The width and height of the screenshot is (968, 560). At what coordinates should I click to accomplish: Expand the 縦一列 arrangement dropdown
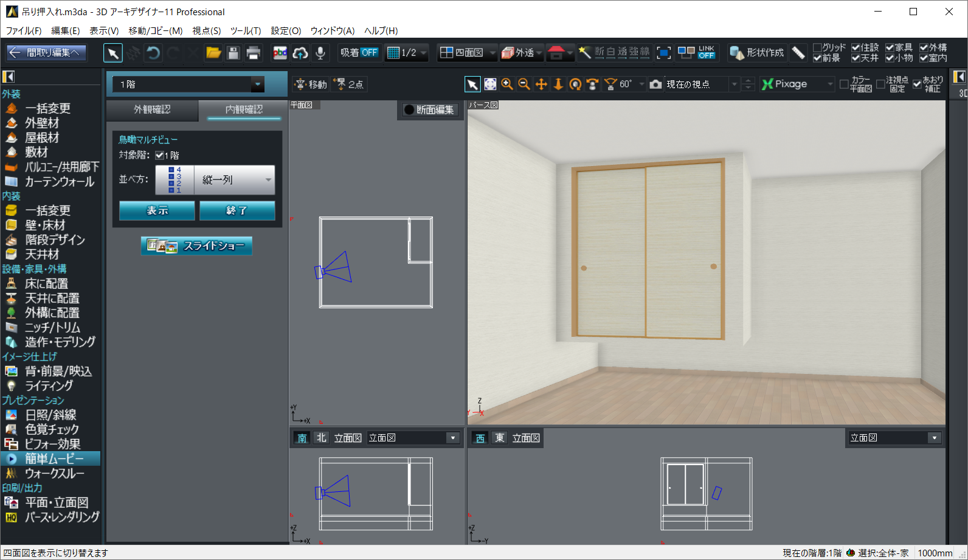point(268,180)
